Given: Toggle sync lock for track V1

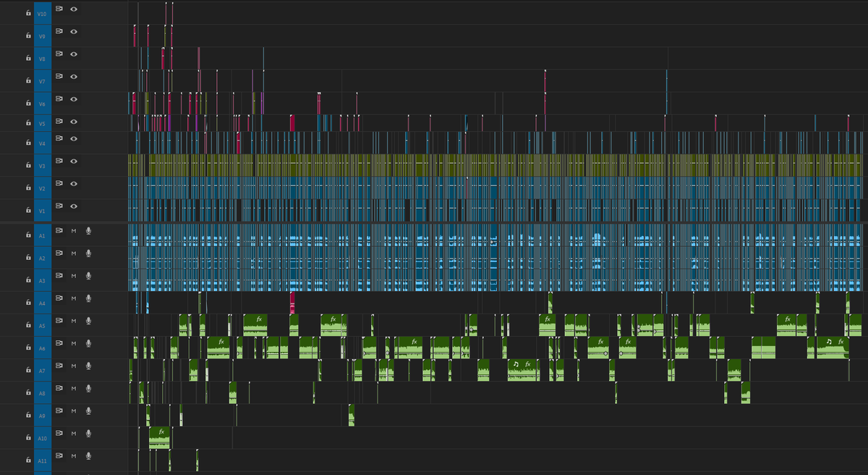Looking at the screenshot, I should coord(60,206).
